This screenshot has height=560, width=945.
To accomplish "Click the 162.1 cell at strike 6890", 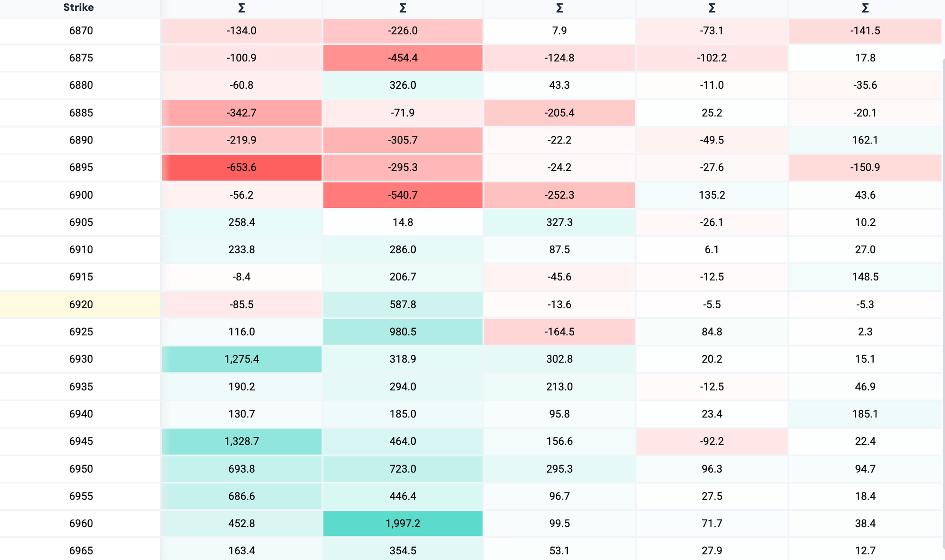I will tap(865, 140).
